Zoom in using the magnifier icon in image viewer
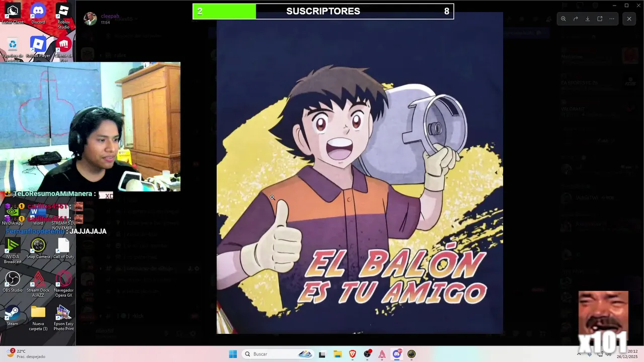 tap(563, 19)
